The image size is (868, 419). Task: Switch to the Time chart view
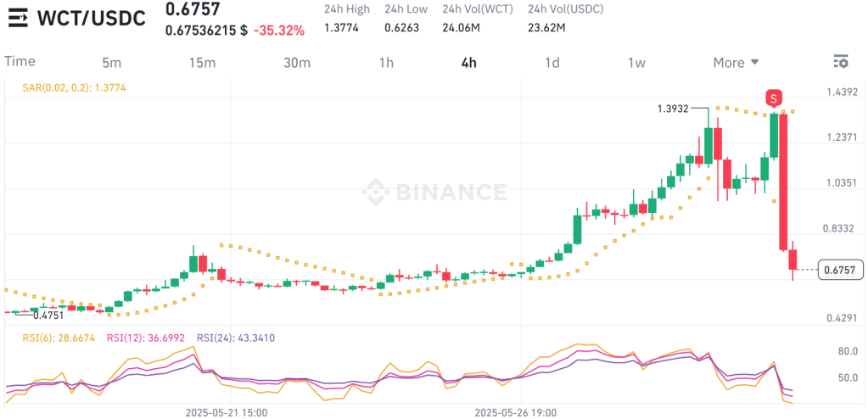tap(20, 61)
